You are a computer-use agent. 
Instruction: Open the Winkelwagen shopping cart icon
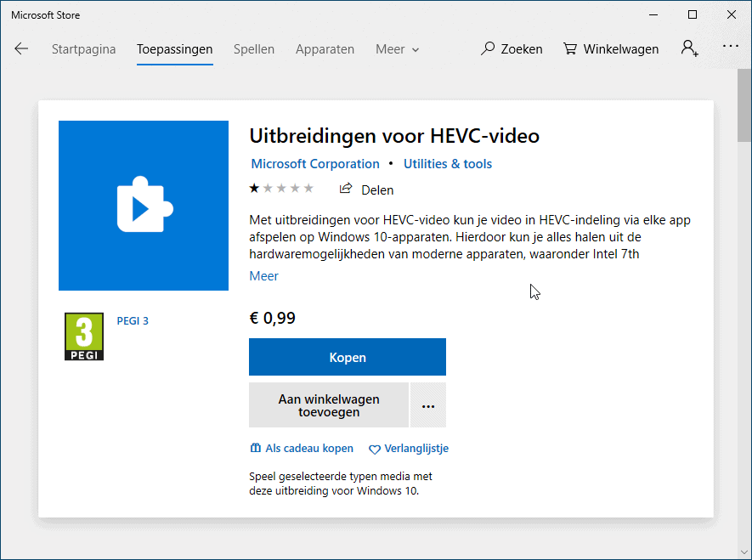tap(569, 48)
